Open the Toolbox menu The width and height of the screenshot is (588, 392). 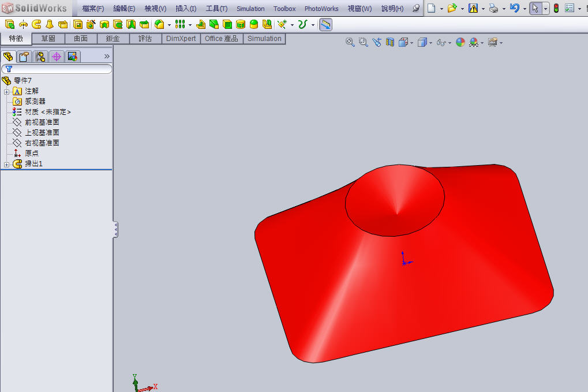284,8
